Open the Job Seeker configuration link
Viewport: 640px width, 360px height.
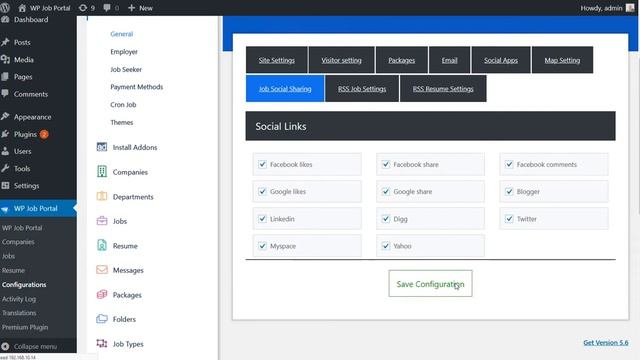[x=126, y=69]
